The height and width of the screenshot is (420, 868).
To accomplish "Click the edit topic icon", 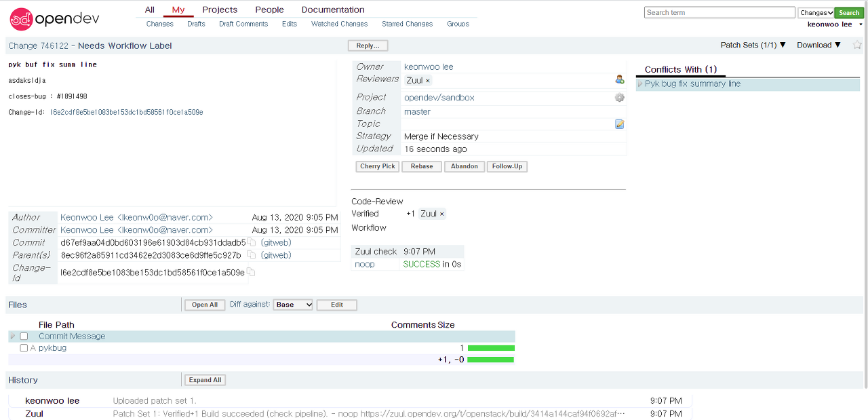I will click(x=619, y=124).
